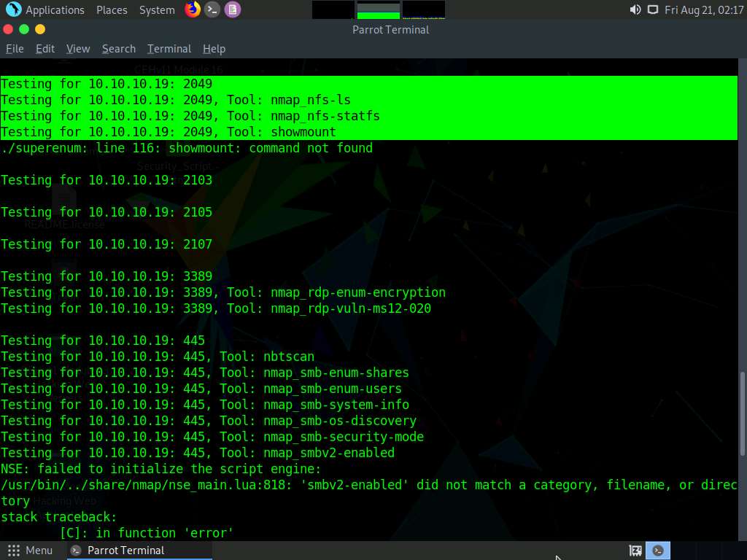Open the File menu
747x560 pixels.
(15, 49)
